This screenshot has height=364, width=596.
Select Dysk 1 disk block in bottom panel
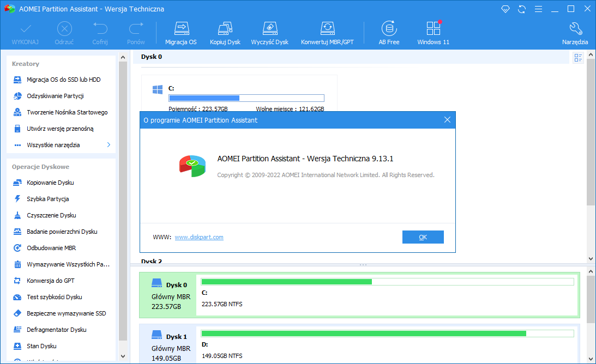coord(168,345)
